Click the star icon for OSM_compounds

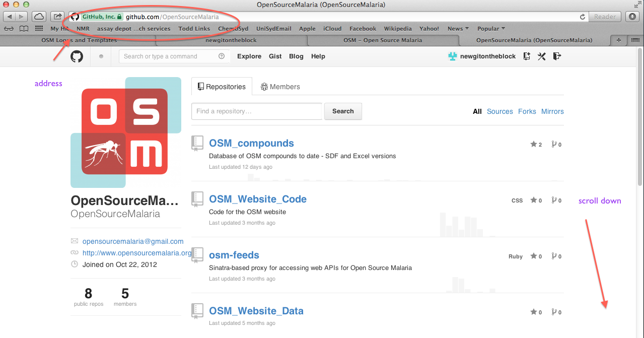tap(534, 145)
